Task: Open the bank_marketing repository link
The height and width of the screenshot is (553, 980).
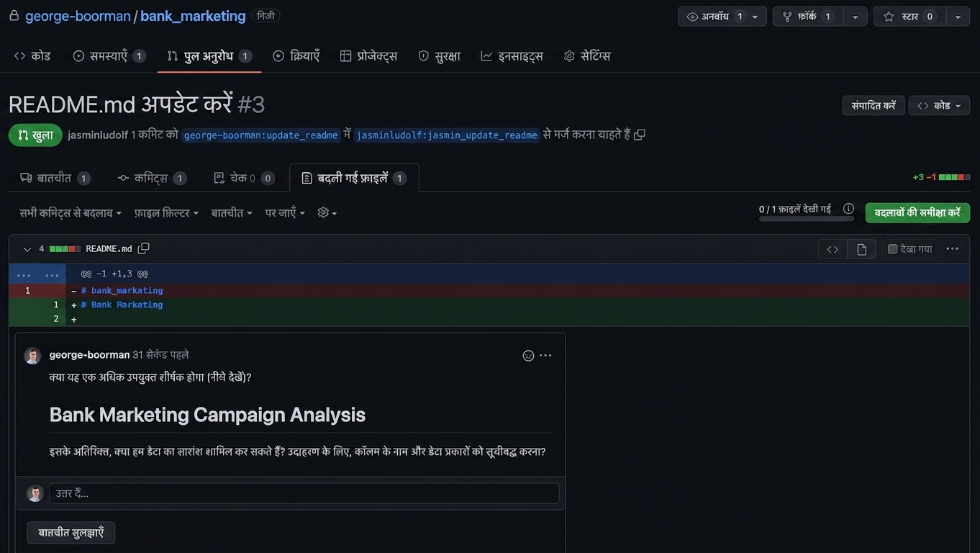Action: point(193,16)
